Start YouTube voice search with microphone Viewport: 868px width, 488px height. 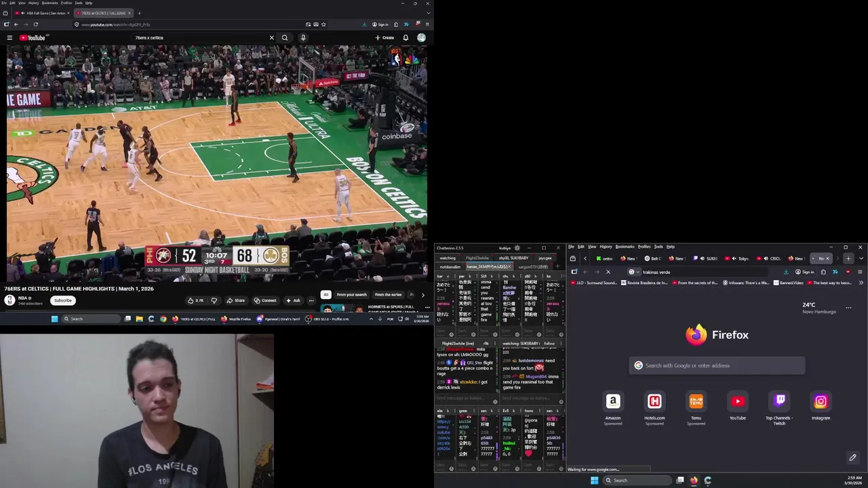[x=303, y=38]
